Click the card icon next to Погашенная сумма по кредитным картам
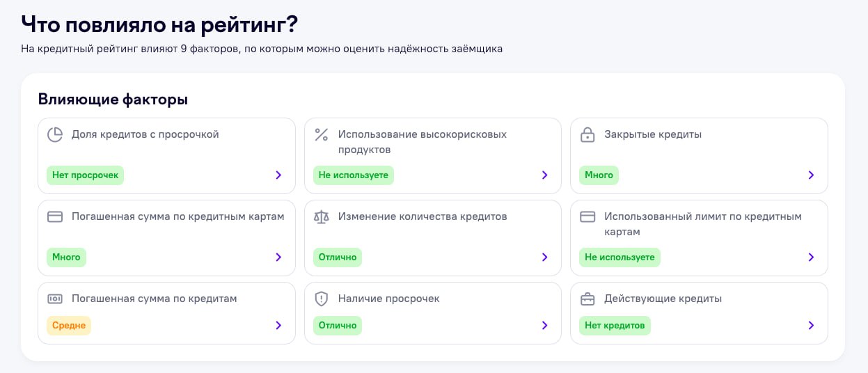Viewport: 868px width, 373px height. [x=55, y=217]
